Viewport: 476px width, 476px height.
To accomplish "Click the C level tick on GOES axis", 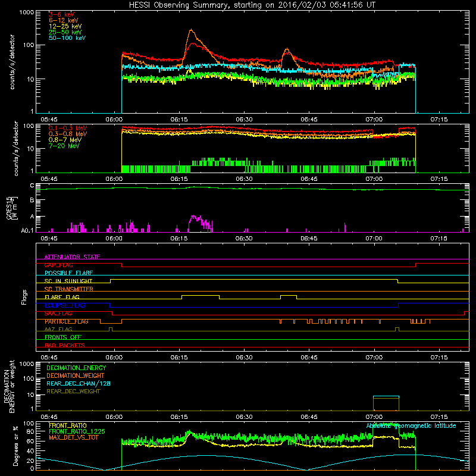I will coord(32,186).
